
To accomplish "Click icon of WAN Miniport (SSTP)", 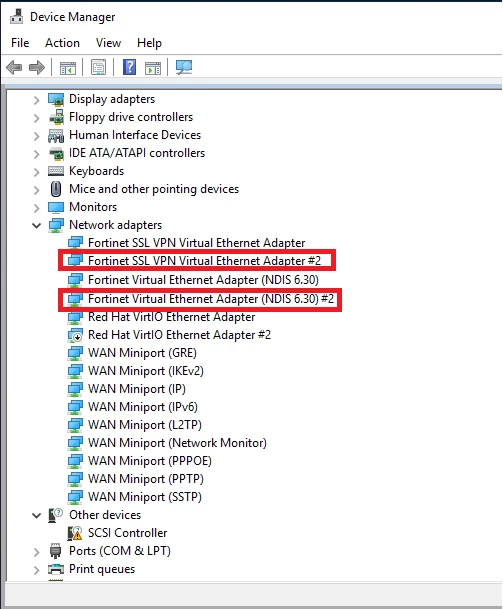I will coord(75,497).
